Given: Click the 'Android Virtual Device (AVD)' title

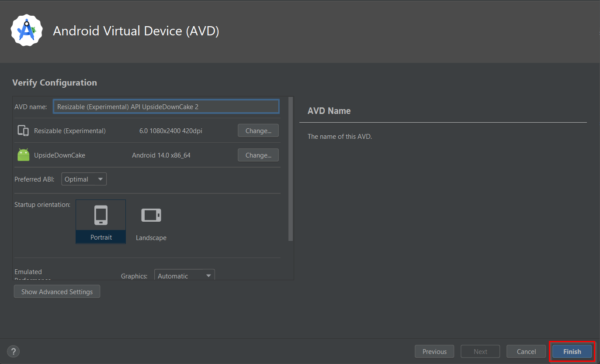Looking at the screenshot, I should (x=136, y=31).
